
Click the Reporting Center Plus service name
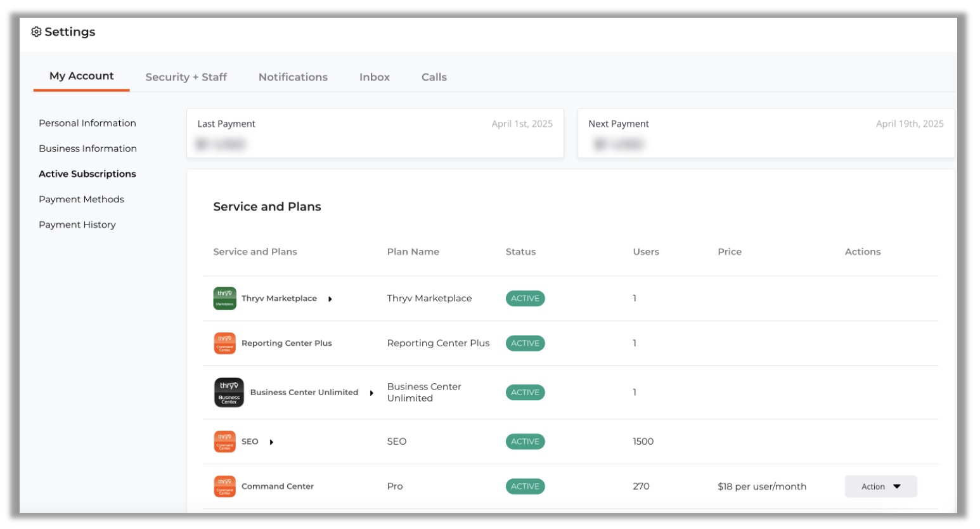click(x=287, y=344)
